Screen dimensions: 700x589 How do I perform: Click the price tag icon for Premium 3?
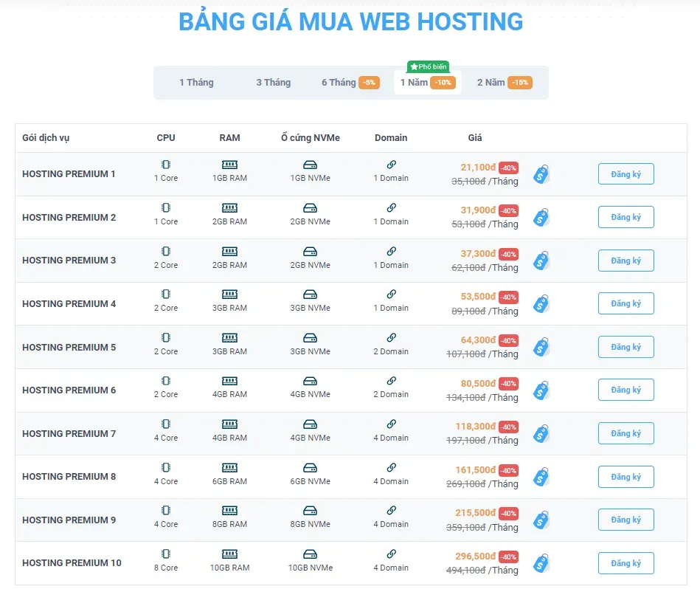click(x=541, y=261)
